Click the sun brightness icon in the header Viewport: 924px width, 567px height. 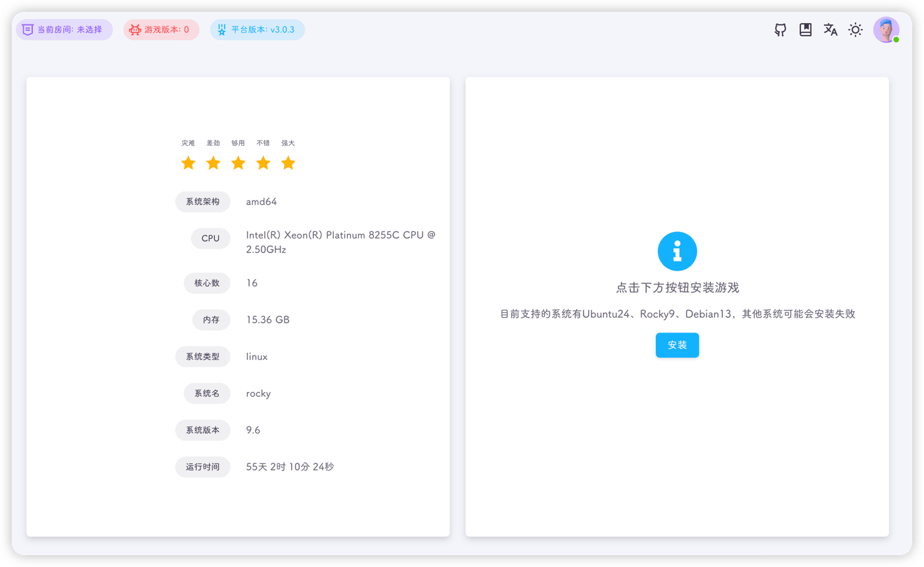855,30
